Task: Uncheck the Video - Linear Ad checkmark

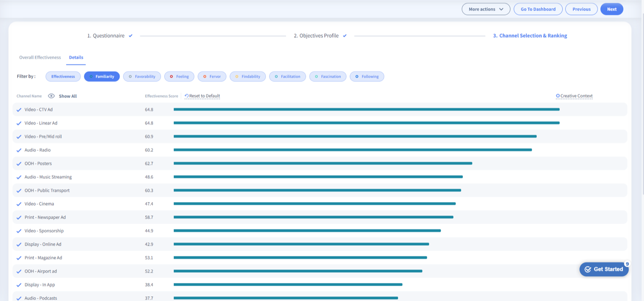Action: (19, 123)
